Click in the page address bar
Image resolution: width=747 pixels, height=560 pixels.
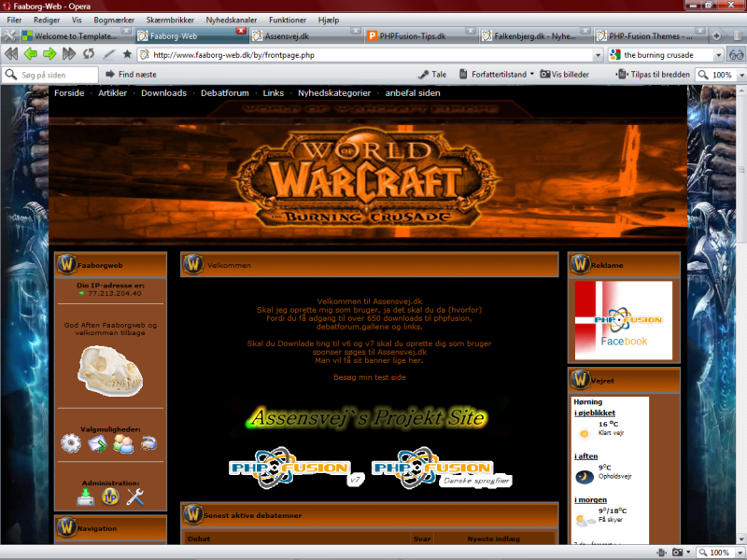click(x=372, y=55)
